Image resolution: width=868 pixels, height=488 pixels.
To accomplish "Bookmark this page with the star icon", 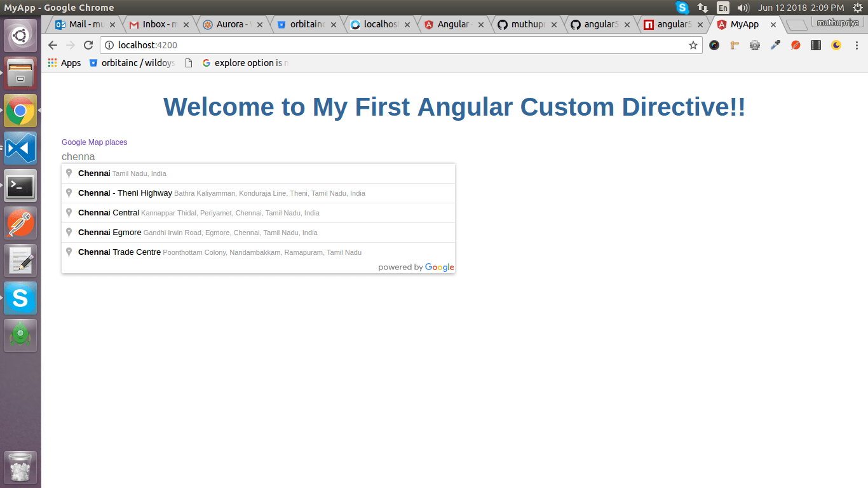I will (x=693, y=45).
